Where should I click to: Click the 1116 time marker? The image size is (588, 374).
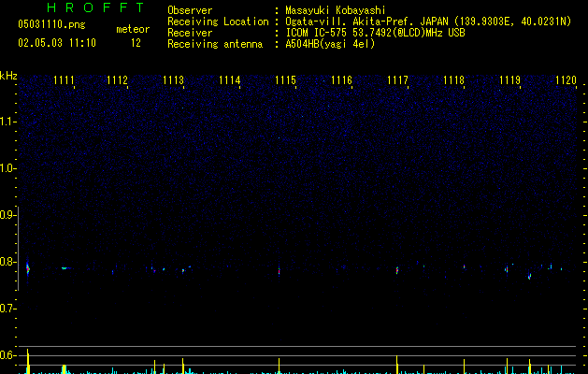(x=341, y=80)
